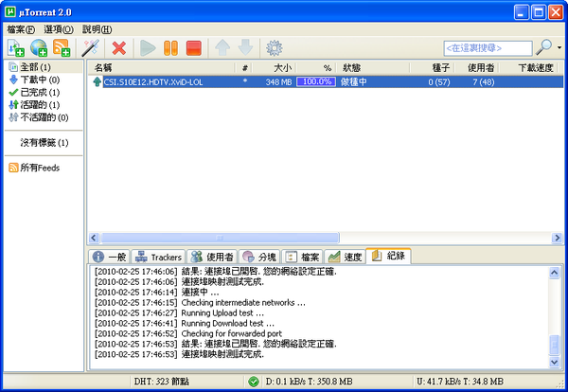Click left arrow of horizontal scrollbar

point(94,238)
